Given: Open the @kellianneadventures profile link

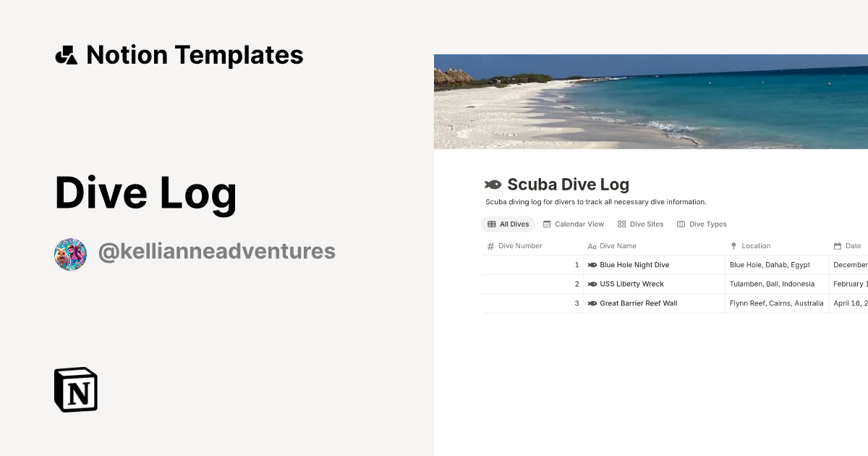Looking at the screenshot, I should [216, 250].
